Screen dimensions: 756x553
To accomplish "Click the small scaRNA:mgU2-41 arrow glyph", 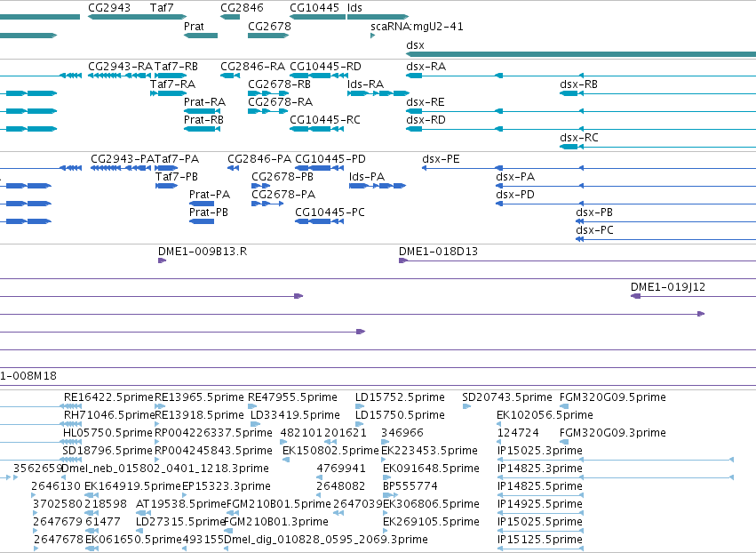I will pos(373,36).
